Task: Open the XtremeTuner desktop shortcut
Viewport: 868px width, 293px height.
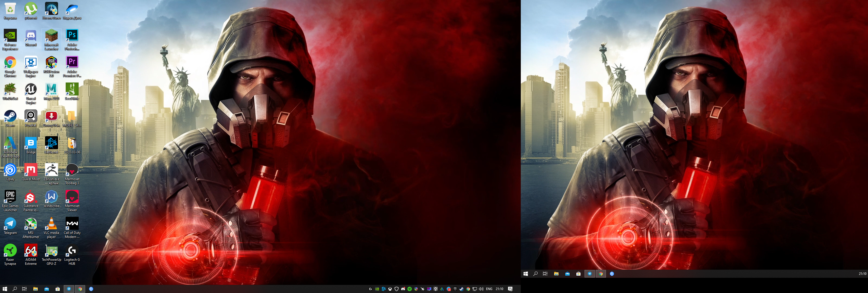Action: tap(52, 11)
